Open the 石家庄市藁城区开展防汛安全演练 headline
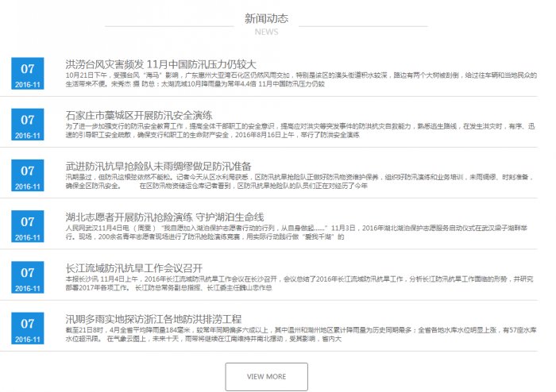The image size is (556, 392). pyautogui.click(x=138, y=115)
